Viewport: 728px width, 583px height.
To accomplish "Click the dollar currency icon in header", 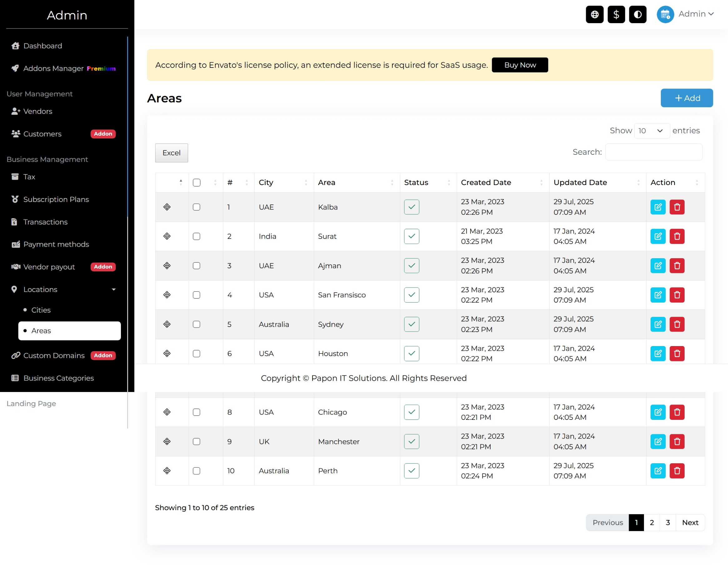I will click(616, 14).
